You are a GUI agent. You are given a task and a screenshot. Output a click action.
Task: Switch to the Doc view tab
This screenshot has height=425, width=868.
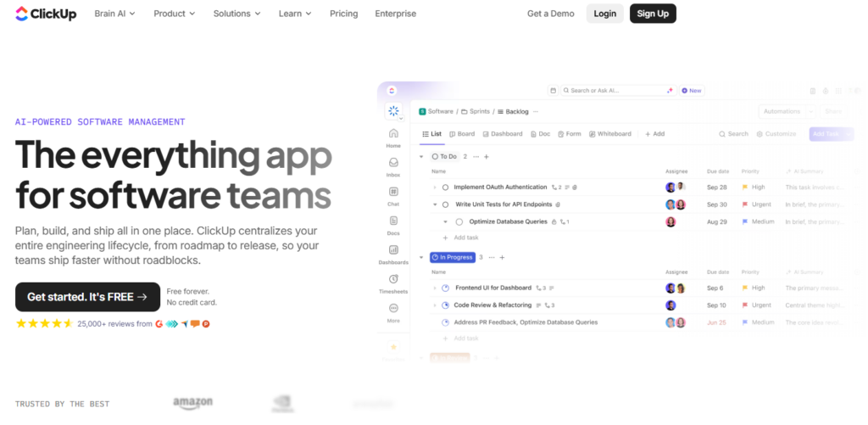pos(540,134)
